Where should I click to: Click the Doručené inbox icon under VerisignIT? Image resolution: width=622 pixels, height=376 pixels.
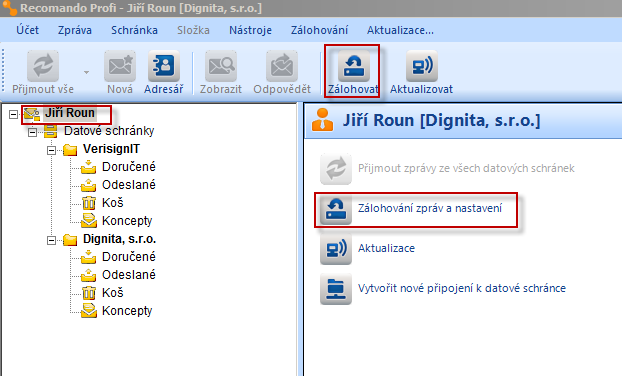click(x=88, y=167)
